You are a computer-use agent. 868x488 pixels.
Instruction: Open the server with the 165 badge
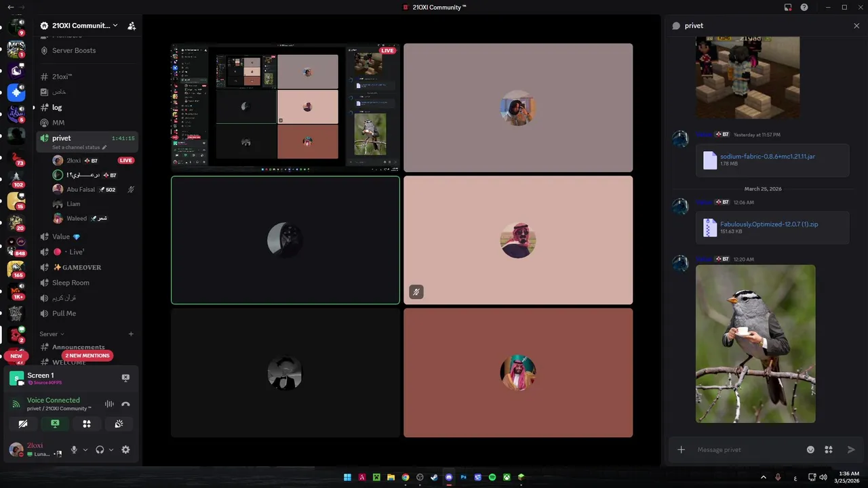click(x=16, y=268)
